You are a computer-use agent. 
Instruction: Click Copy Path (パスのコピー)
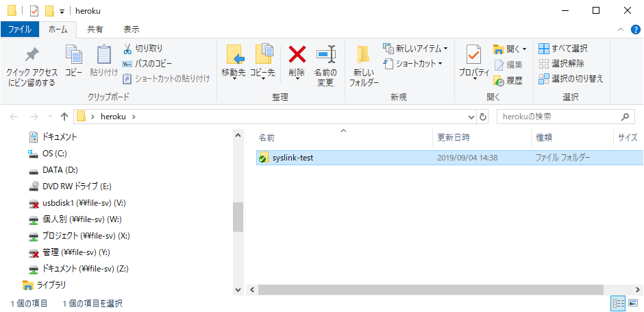147,64
